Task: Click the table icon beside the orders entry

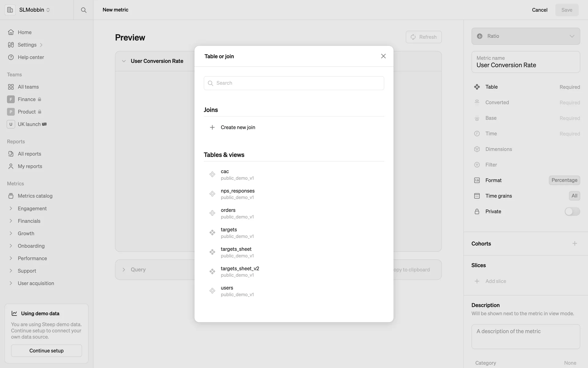Action: tap(212, 213)
